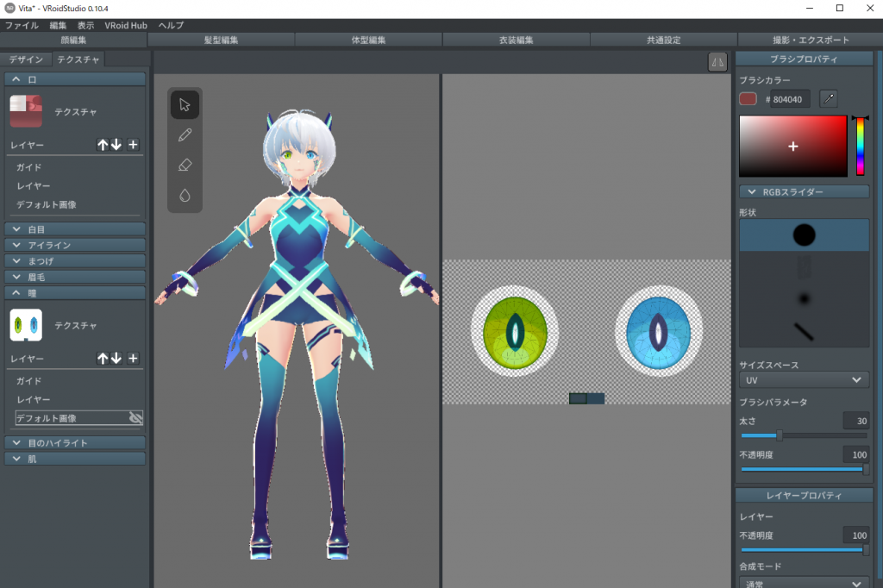This screenshot has width=883, height=588.
Task: Click the brush color swatch
Action: (x=748, y=99)
